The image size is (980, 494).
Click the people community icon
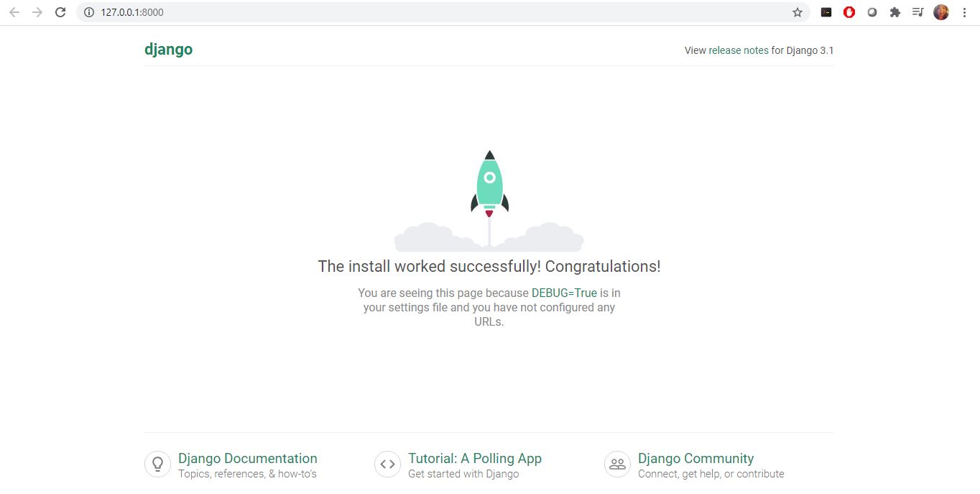pos(617,464)
